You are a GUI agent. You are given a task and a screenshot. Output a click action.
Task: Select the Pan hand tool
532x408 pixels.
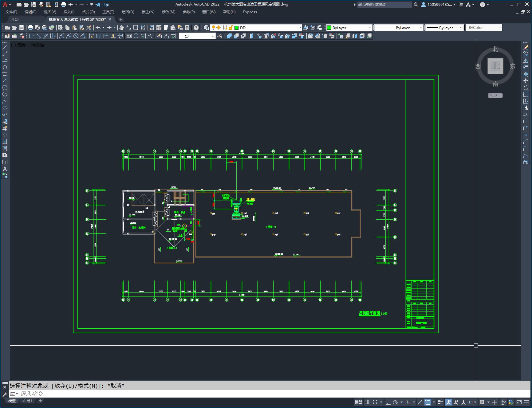click(x=122, y=28)
